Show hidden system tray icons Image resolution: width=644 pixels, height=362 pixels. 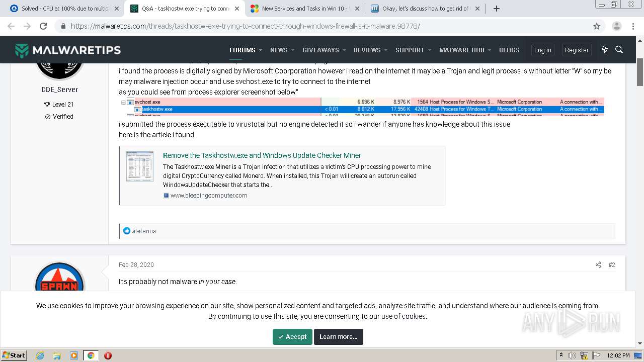(x=561, y=355)
